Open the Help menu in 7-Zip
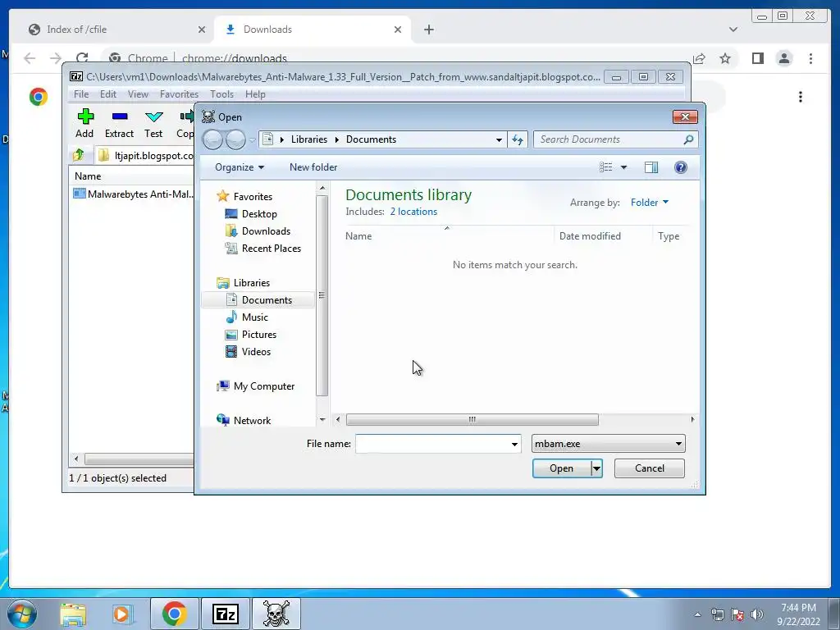This screenshot has height=630, width=840. (255, 94)
